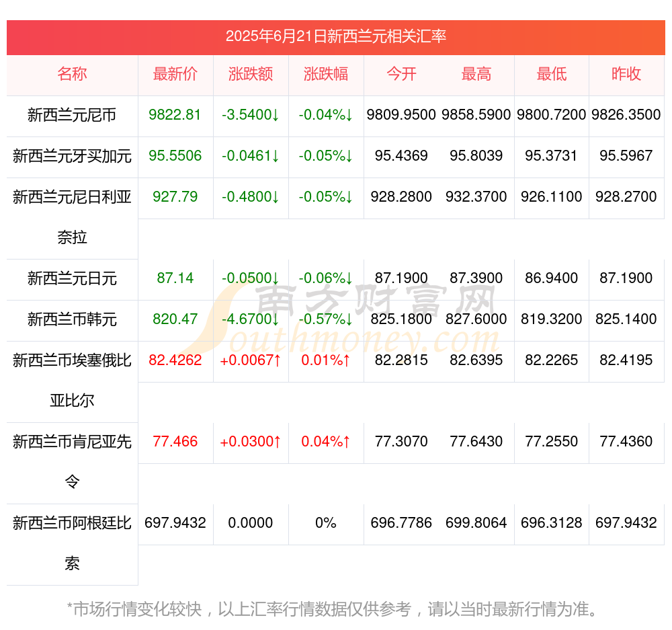The height and width of the screenshot is (630, 672).
Task: Click latest price 95.5506
Action: pos(175,156)
